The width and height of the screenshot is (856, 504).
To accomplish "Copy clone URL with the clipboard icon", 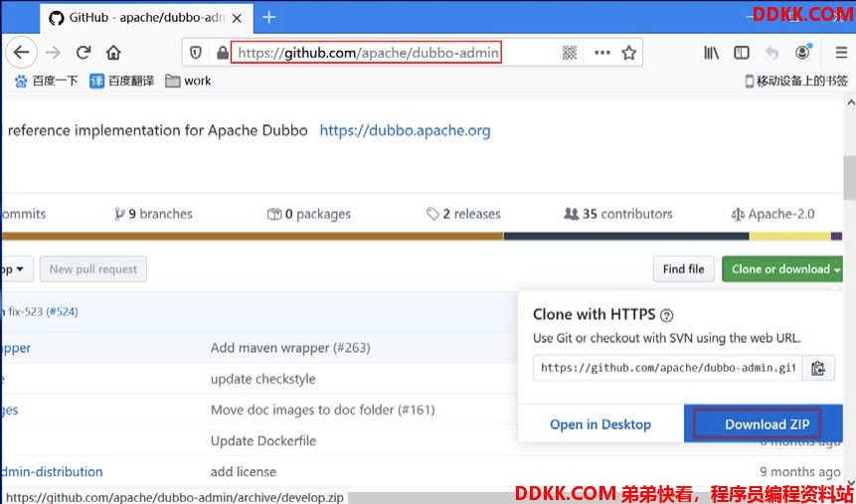I will click(x=817, y=368).
